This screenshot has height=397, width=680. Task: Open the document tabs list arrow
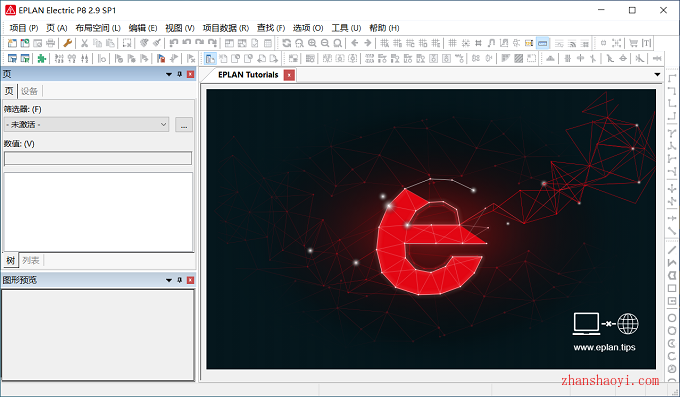coord(657,75)
